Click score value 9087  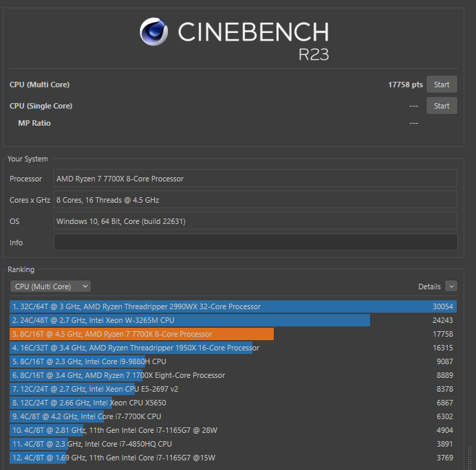(445, 361)
